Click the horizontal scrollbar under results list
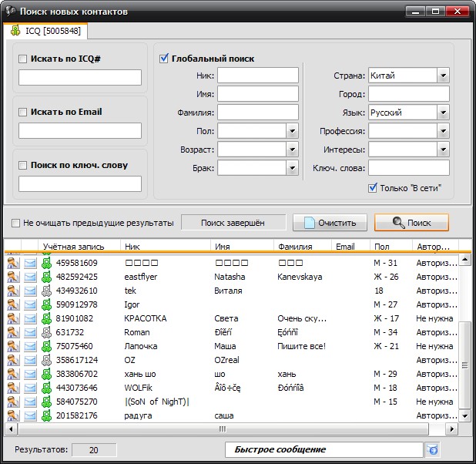Viewport: 476px width, 464px height. coord(222,429)
